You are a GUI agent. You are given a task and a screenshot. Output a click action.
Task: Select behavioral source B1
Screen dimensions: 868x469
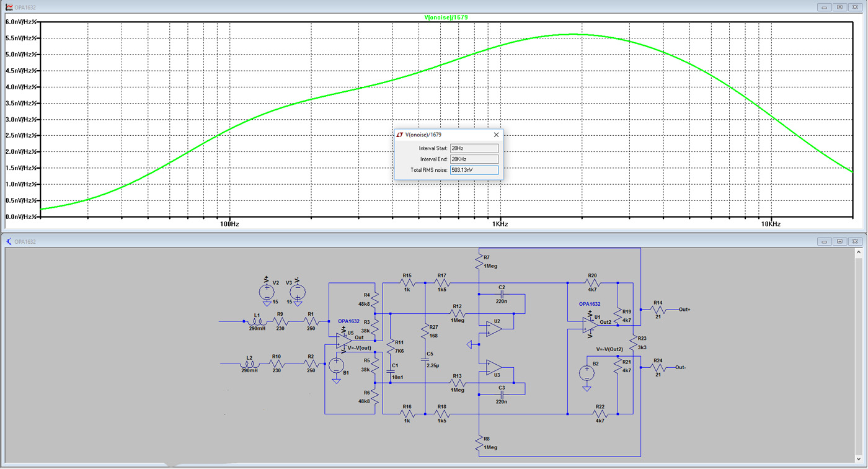(x=336, y=365)
